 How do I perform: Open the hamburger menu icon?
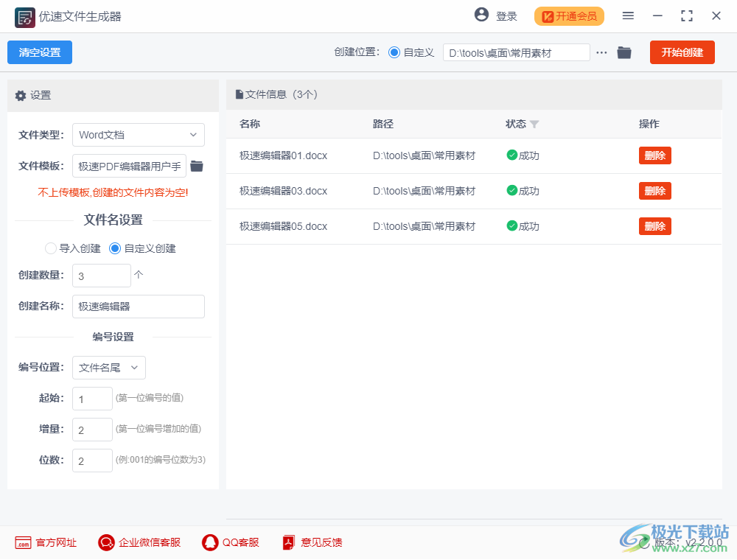[628, 16]
